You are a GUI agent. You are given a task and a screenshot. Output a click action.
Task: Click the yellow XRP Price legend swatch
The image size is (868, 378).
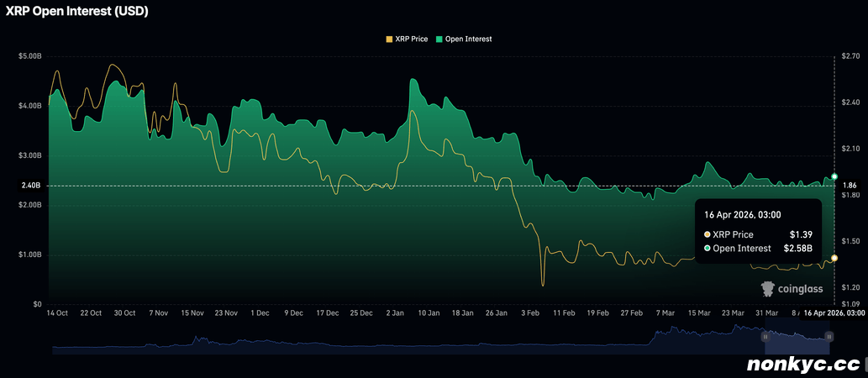pyautogui.click(x=388, y=39)
